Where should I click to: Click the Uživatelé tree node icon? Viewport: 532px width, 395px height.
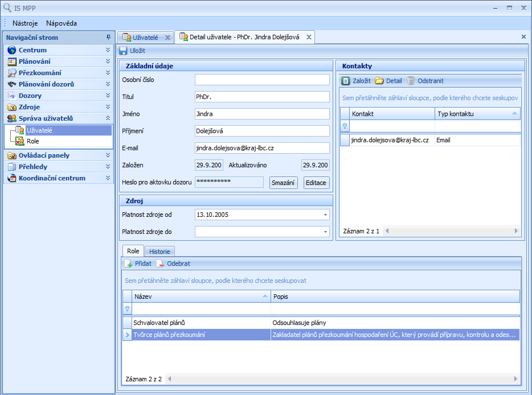tap(20, 130)
